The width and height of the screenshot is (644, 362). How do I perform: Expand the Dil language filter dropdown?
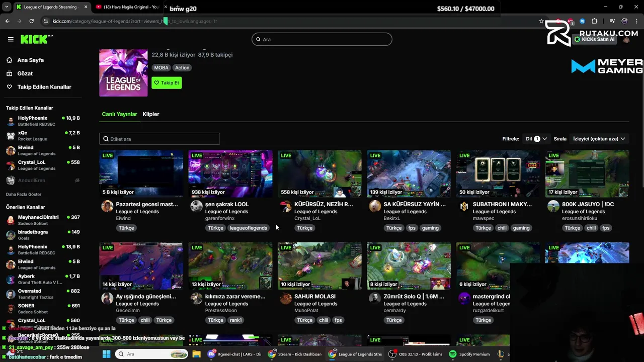[x=536, y=139]
